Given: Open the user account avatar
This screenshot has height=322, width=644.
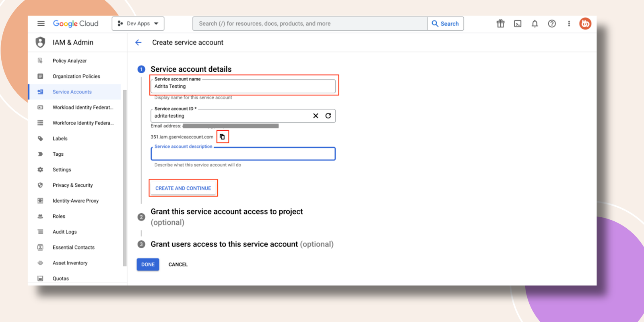Looking at the screenshot, I should tap(585, 24).
